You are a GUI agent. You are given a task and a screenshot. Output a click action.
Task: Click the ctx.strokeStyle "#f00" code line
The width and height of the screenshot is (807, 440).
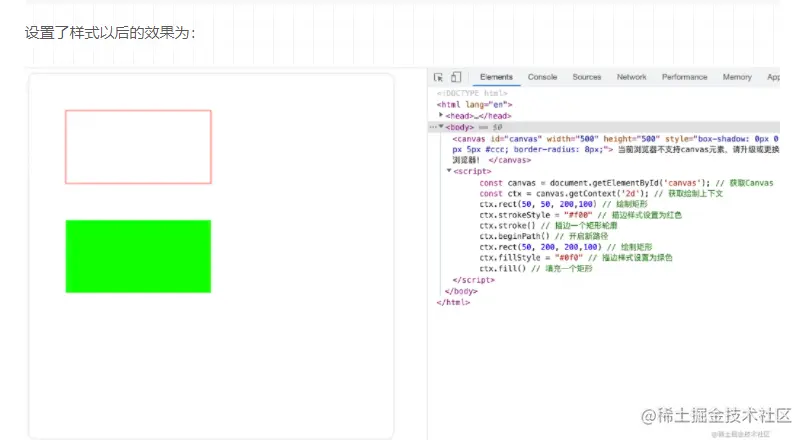[x=581, y=215]
